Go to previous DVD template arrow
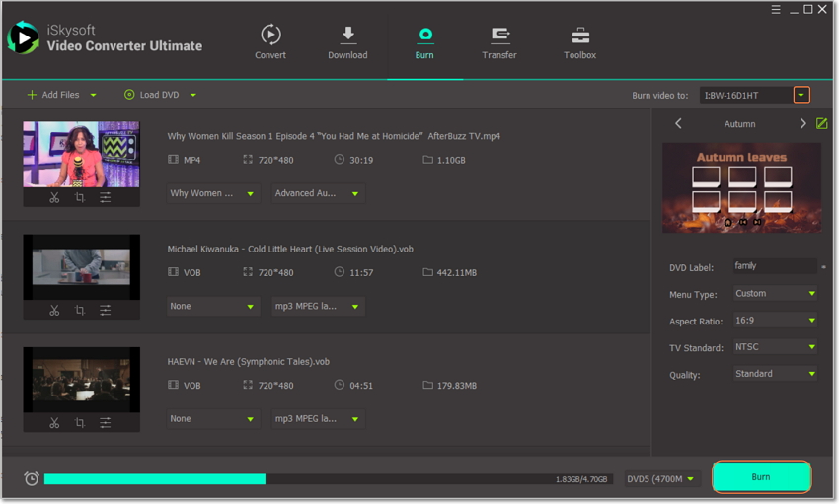 pyautogui.click(x=678, y=124)
